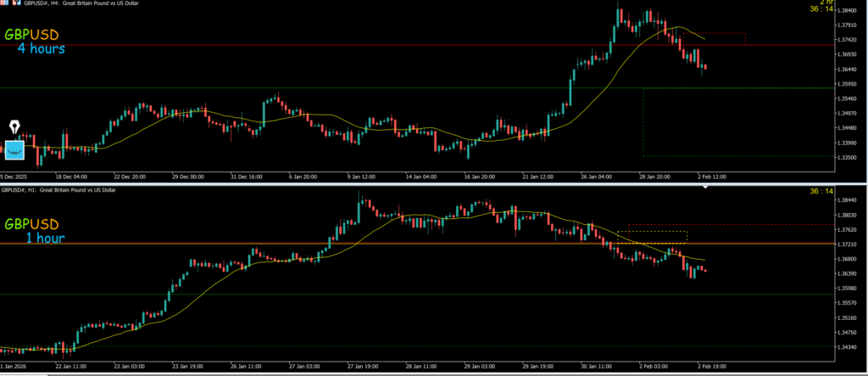Click price 1.38440 on H1 price scale
This screenshot has height=376, width=868.
[848, 200]
